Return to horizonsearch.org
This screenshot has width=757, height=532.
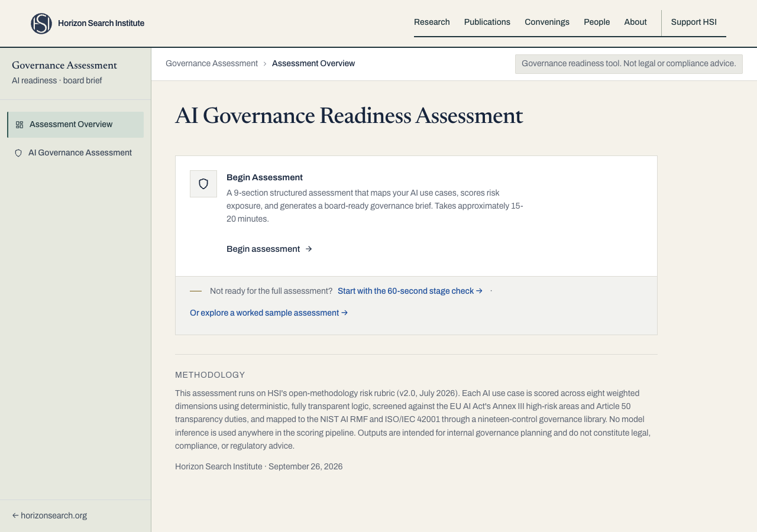tap(50, 516)
